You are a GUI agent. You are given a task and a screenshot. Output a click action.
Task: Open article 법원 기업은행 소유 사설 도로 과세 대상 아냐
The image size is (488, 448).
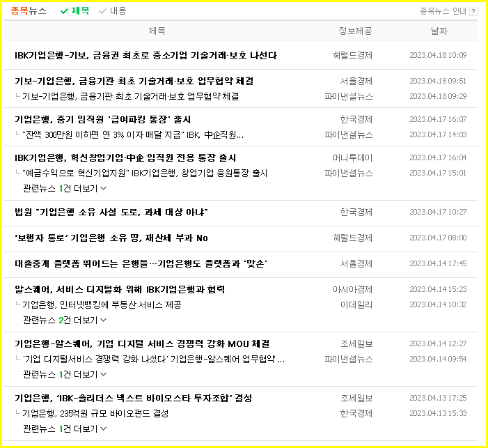[x=111, y=213]
